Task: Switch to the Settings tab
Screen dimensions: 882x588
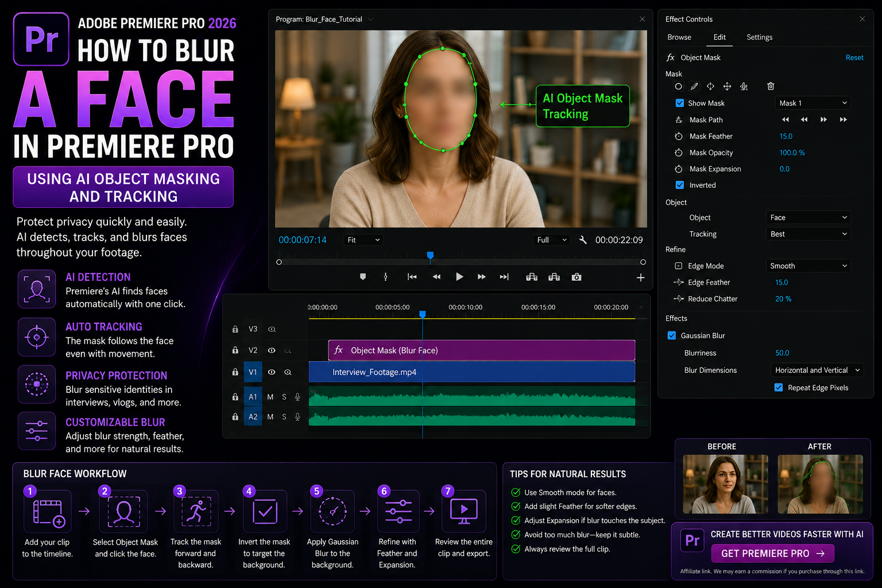Action: click(x=759, y=37)
